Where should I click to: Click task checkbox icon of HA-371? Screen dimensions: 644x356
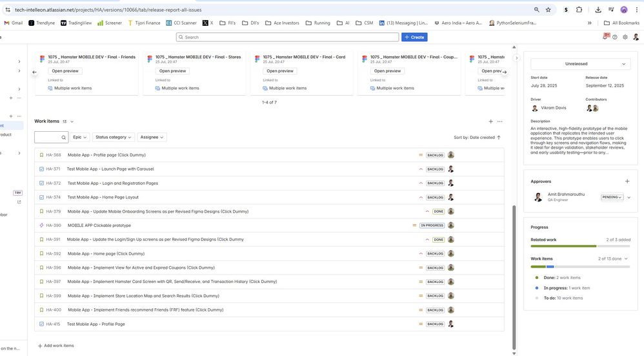pyautogui.click(x=41, y=169)
